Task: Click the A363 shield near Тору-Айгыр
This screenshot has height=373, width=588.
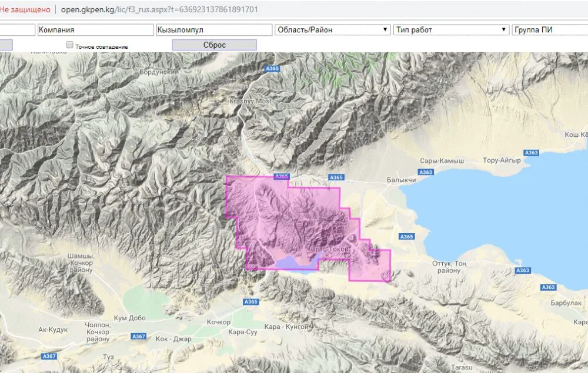Action: [532, 153]
